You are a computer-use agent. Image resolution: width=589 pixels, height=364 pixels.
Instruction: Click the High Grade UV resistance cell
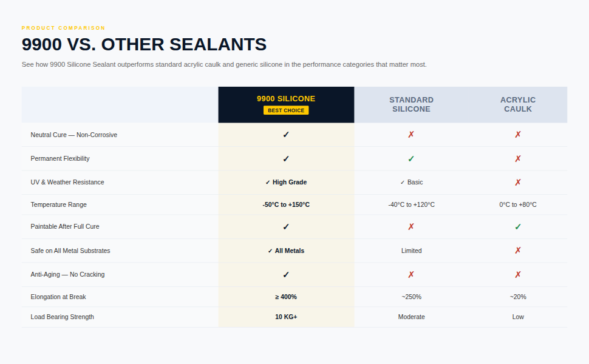[x=286, y=183]
